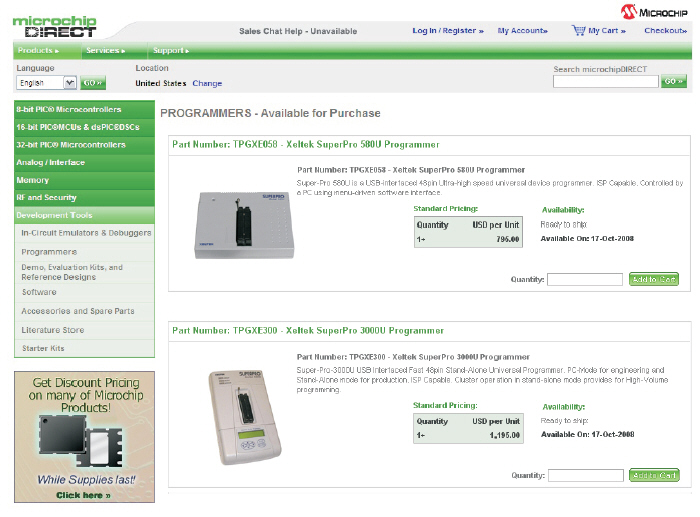The height and width of the screenshot is (517, 700).
Task: Select 8-bit PIC Microcontrollers category
Action: (84, 109)
